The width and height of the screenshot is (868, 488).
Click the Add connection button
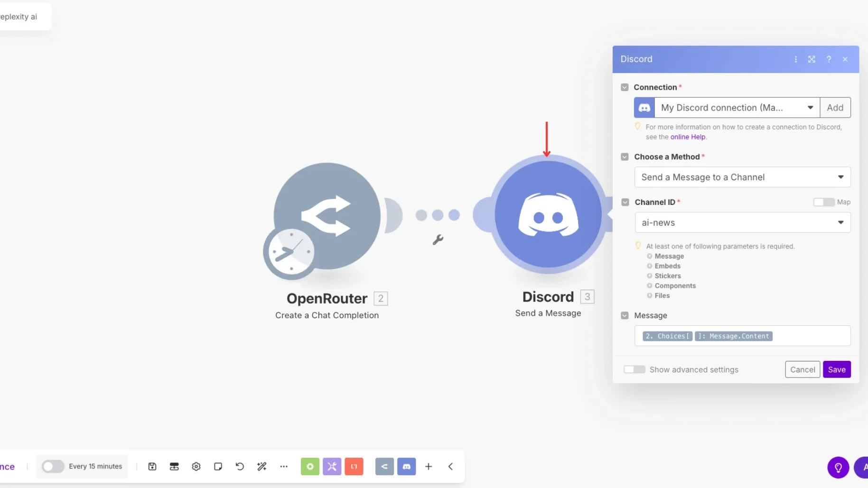(835, 108)
